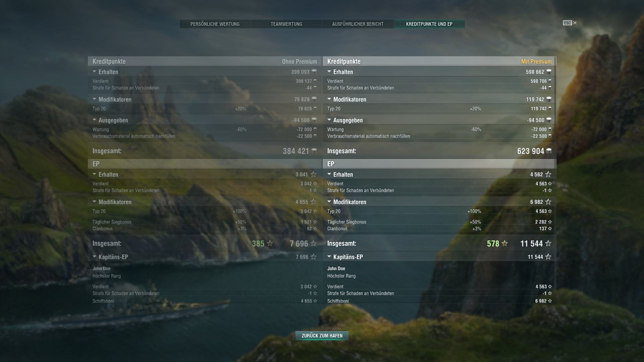Click '-60%' Wartung discount on right

pos(476,129)
